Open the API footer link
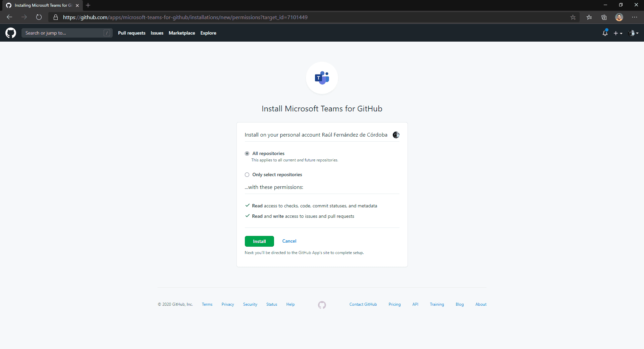Screen dimensions: 644x349 (415, 304)
